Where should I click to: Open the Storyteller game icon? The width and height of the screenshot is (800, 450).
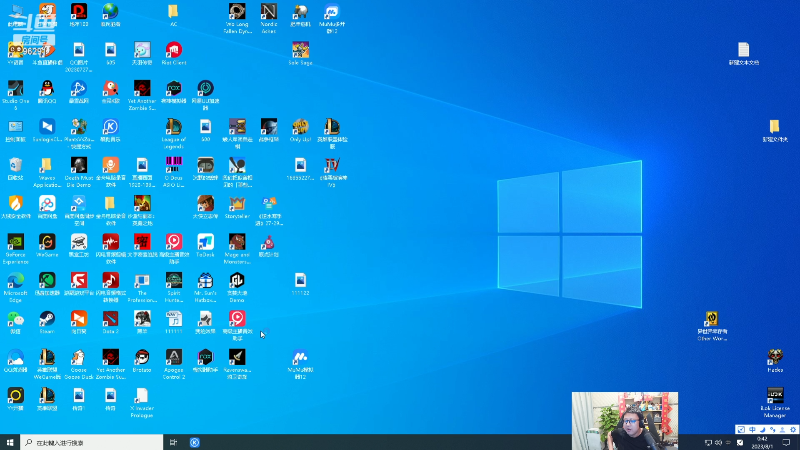(237, 207)
